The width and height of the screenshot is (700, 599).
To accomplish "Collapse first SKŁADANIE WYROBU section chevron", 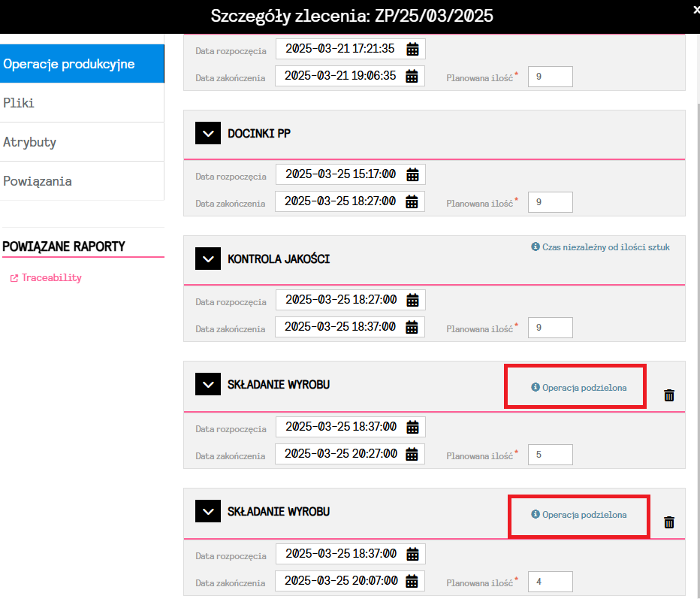I will 208,385.
